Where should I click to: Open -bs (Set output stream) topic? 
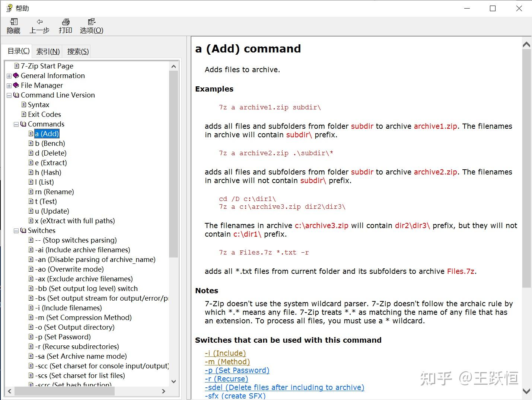[102, 298]
